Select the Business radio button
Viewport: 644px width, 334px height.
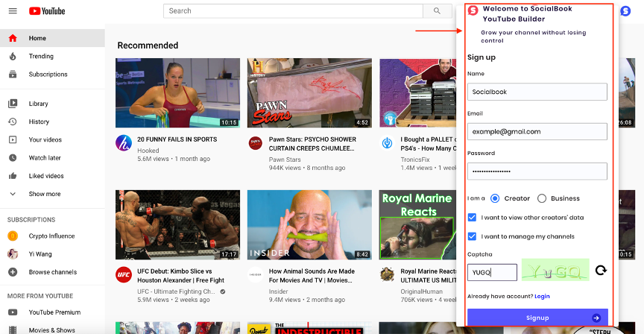[x=542, y=198]
